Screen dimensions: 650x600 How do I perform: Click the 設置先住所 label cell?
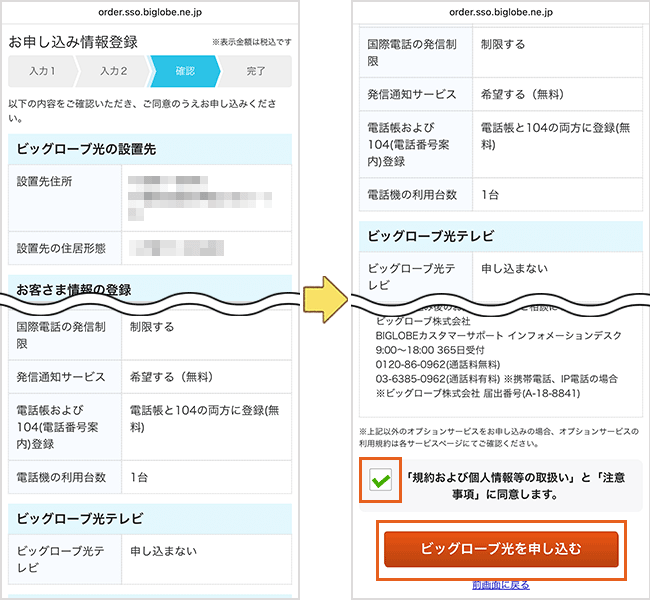[x=65, y=198]
